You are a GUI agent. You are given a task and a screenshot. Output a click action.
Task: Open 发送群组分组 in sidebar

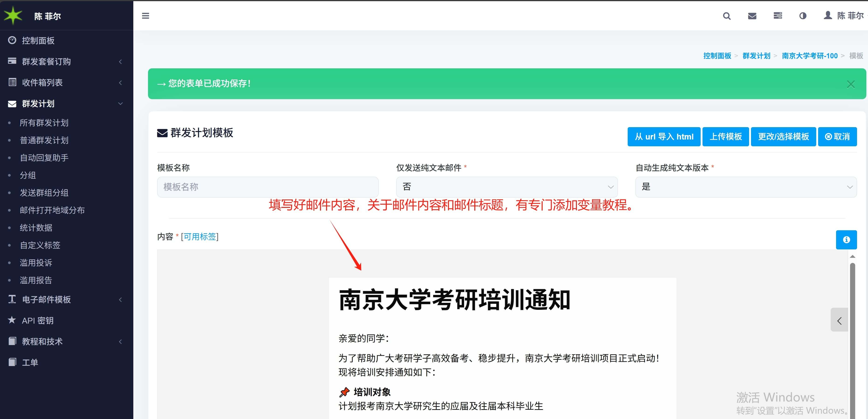(x=44, y=193)
